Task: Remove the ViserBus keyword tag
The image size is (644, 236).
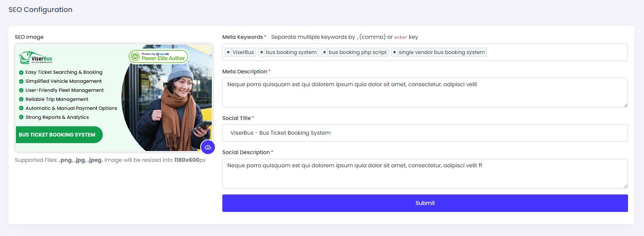Action: (228, 52)
